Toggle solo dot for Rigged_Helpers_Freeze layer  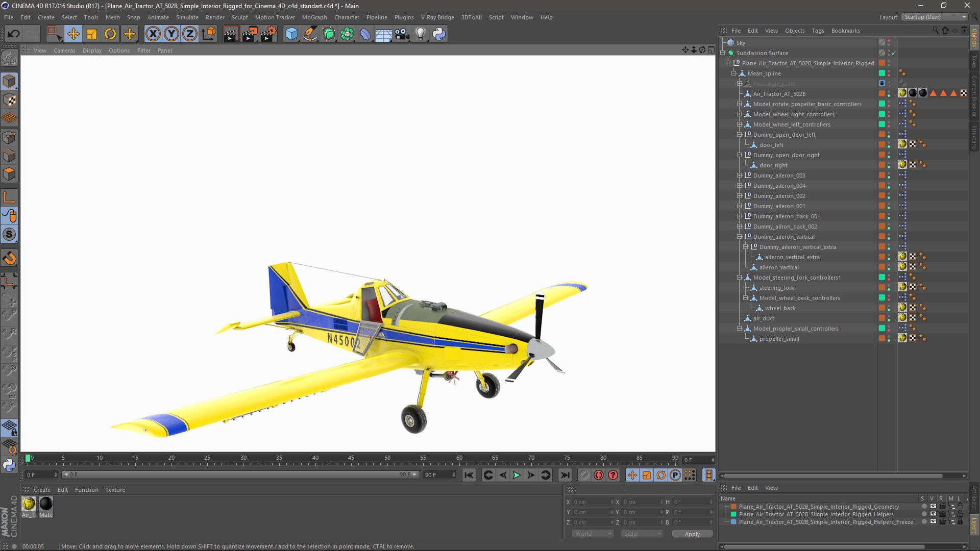(924, 522)
